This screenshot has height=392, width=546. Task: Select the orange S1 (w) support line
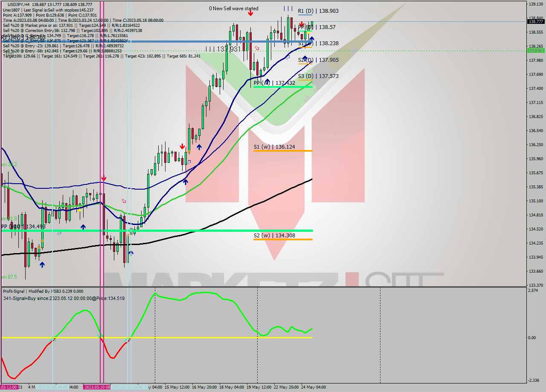click(283, 151)
